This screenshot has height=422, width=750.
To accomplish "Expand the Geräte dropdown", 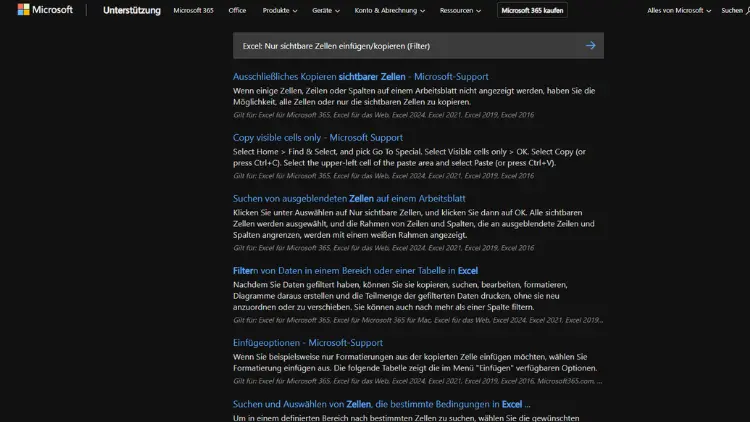I will click(326, 10).
